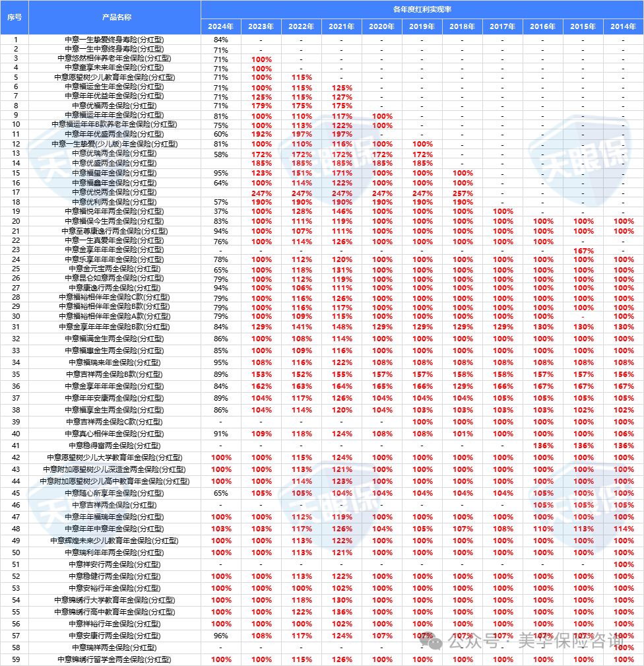Click the 产品名称 column header
This screenshot has width=644, height=666.
[x=115, y=18]
